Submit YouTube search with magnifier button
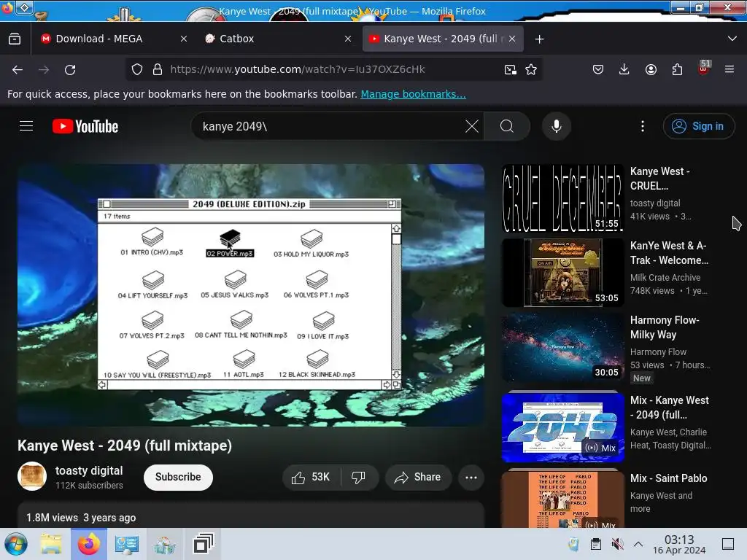747x560 pixels. [x=507, y=126]
